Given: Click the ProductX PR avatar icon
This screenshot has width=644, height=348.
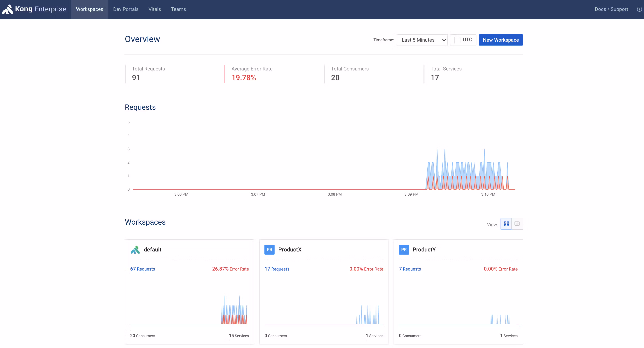Looking at the screenshot, I should click(x=269, y=250).
